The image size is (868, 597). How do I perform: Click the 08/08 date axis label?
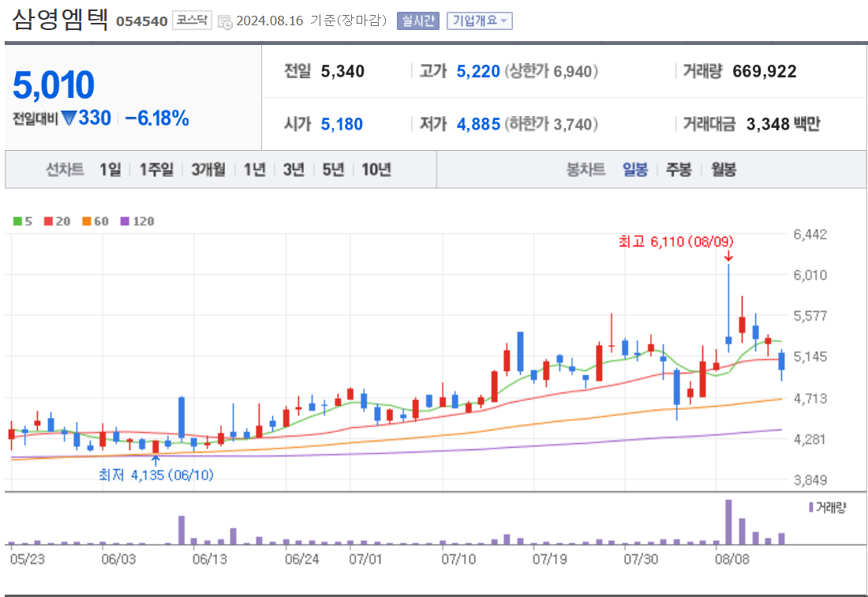pyautogui.click(x=731, y=559)
